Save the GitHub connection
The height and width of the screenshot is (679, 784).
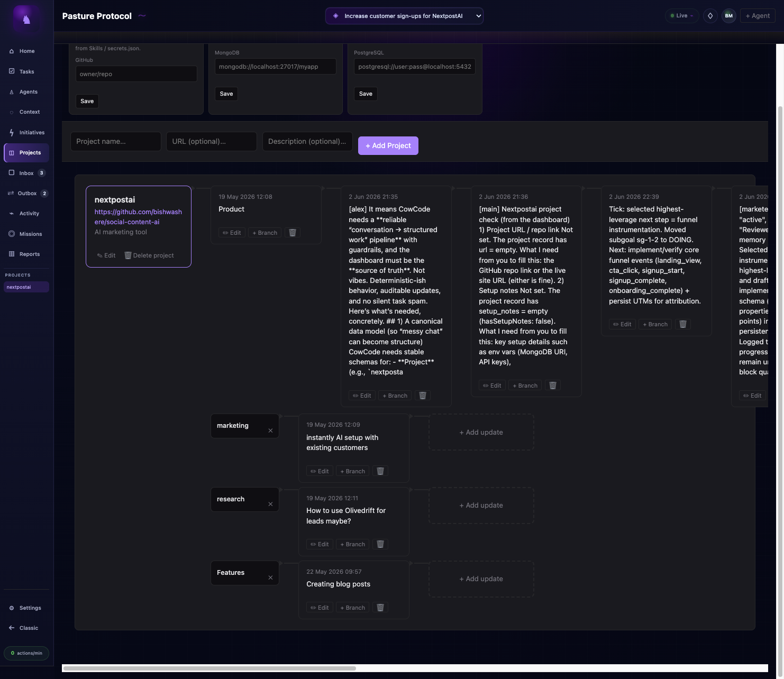87,102
